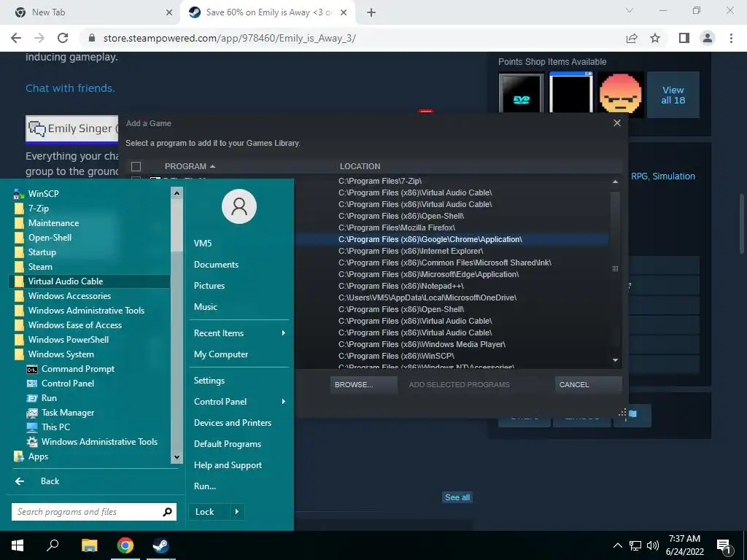Click the Start menu search magnifier icon
Image resolution: width=747 pixels, height=560 pixels.
(x=167, y=512)
